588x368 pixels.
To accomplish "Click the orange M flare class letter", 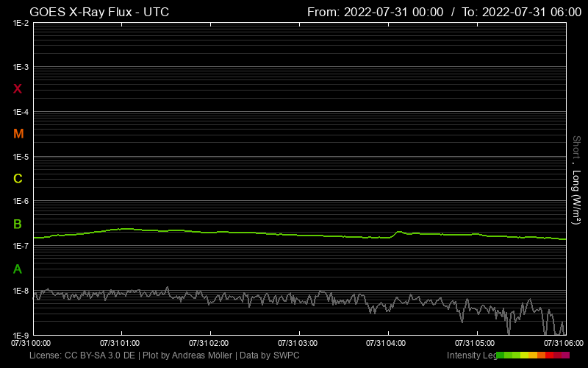I will tap(18, 134).
